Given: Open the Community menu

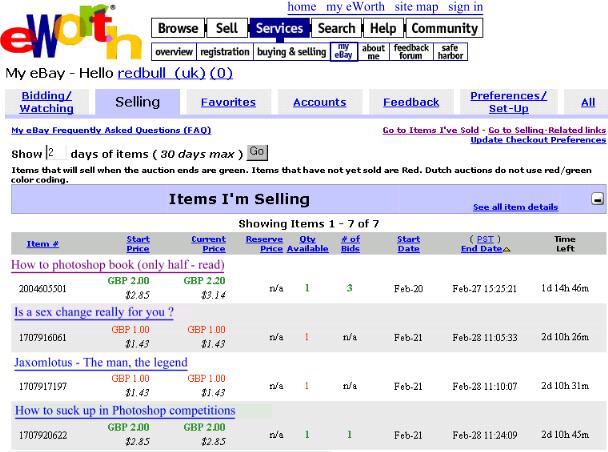Looking at the screenshot, I should (x=444, y=28).
